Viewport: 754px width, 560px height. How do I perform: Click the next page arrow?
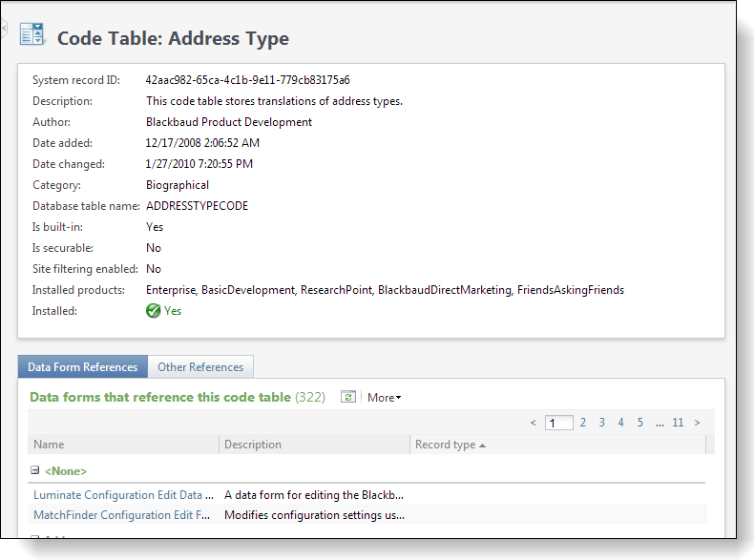tap(698, 423)
